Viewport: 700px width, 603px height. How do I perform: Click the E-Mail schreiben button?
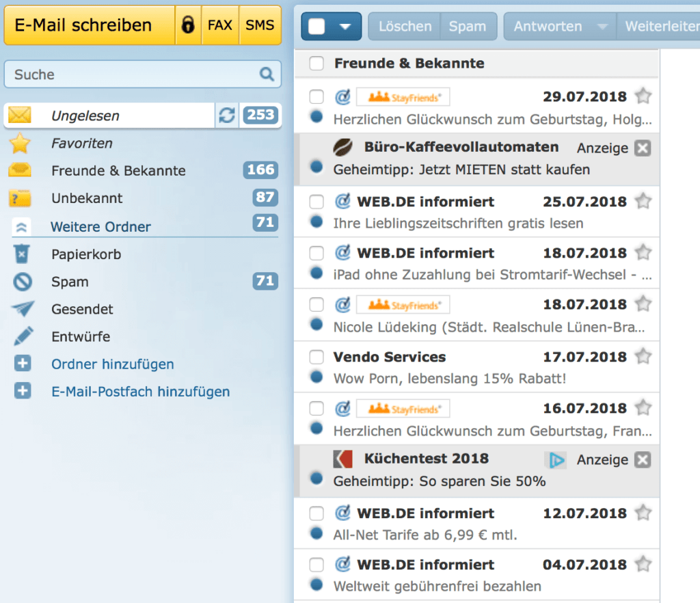pyautogui.click(x=90, y=25)
